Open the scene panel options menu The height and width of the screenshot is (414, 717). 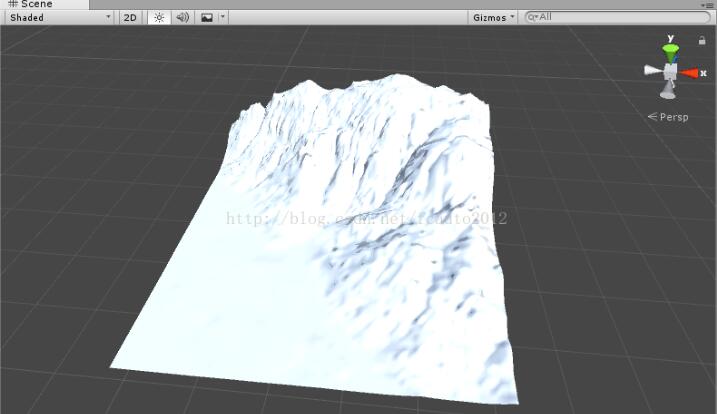(709, 5)
